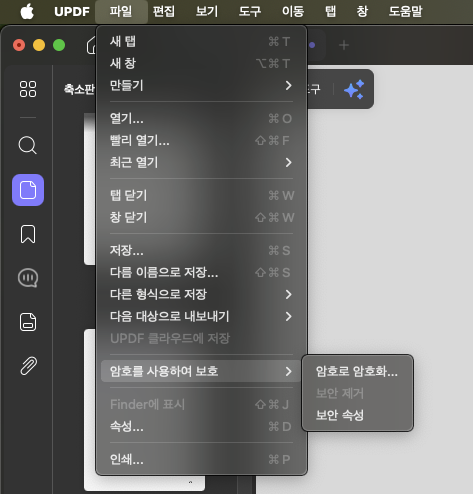
Task: Open the attachments paperclip icon
Action: point(29,366)
